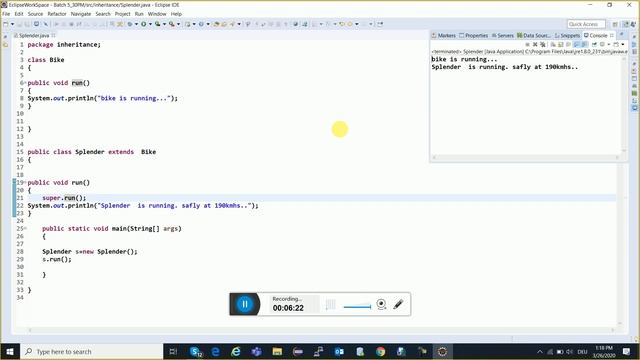This screenshot has width=640, height=360.
Task: Click the super.run(); call on line 21
Action: (64, 198)
